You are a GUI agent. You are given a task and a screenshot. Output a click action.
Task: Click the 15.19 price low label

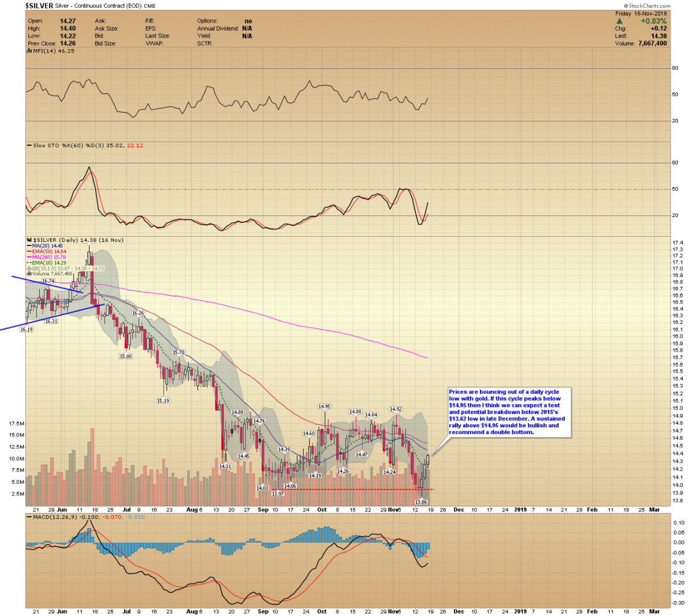pos(163,401)
